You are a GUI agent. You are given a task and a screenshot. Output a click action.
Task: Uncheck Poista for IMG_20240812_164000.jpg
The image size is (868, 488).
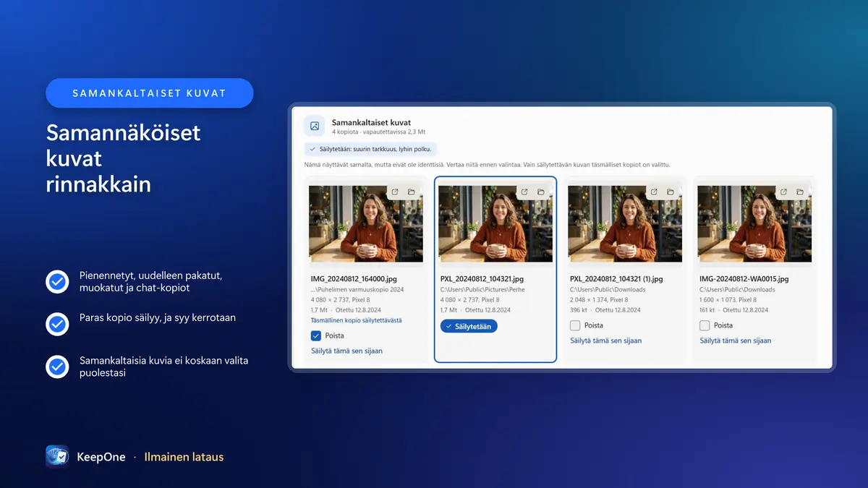pyautogui.click(x=315, y=335)
